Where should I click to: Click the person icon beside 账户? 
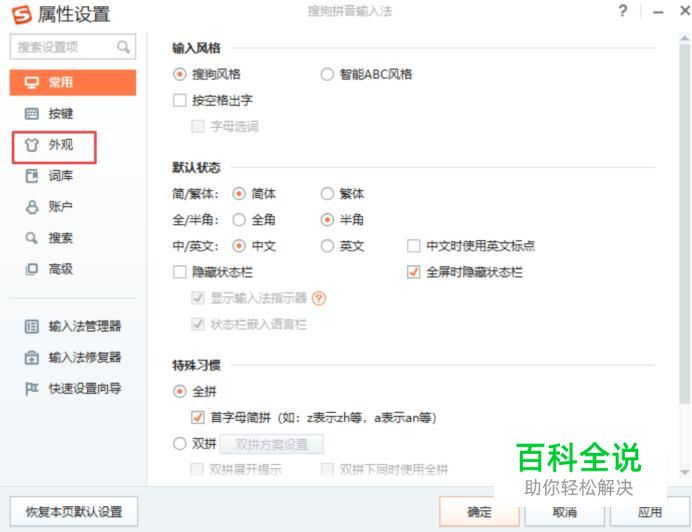pos(31,207)
